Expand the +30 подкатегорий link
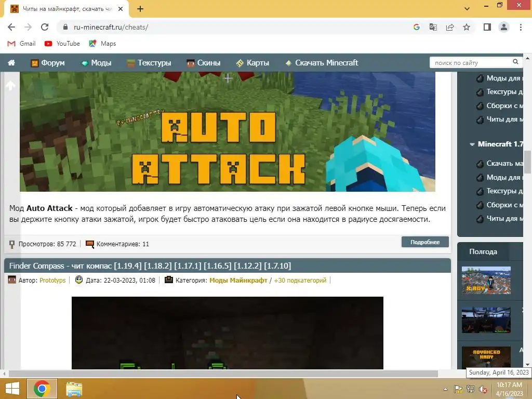The height and width of the screenshot is (399, 532). point(300,280)
